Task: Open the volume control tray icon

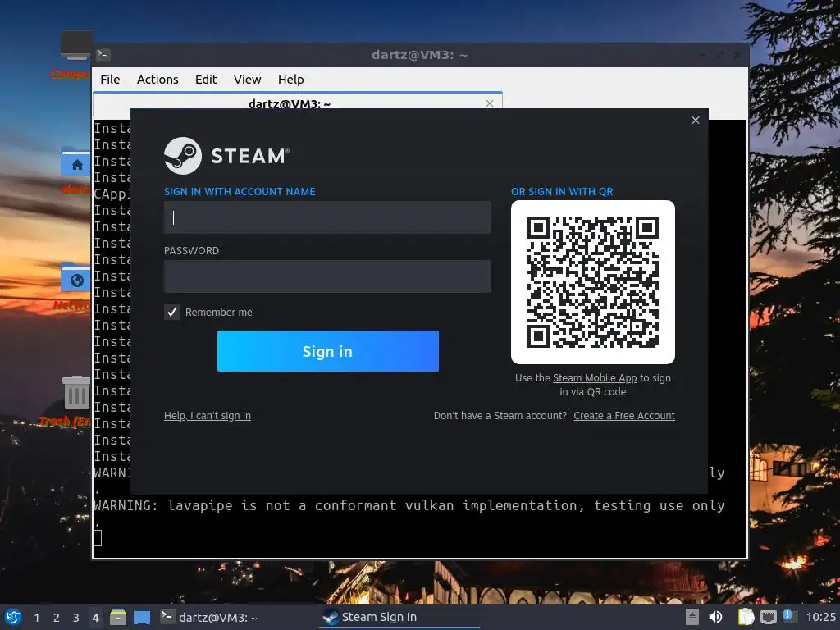Action: coord(715,617)
